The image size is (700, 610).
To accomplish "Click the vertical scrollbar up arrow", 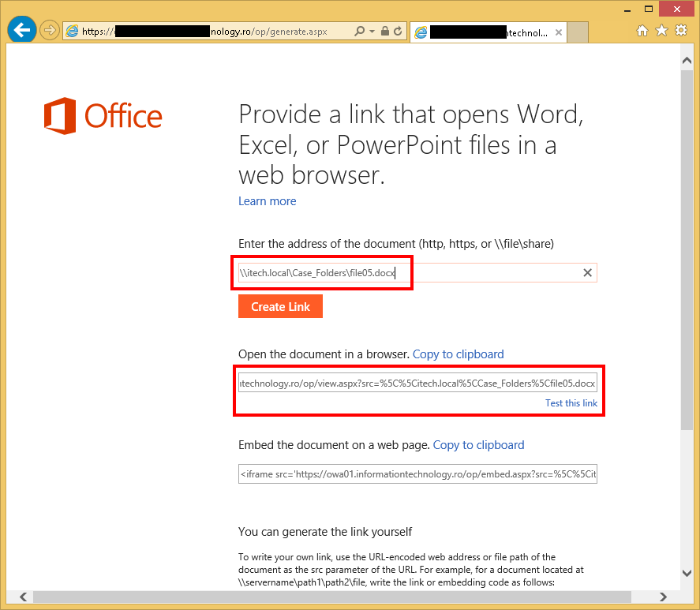I will pos(687,60).
